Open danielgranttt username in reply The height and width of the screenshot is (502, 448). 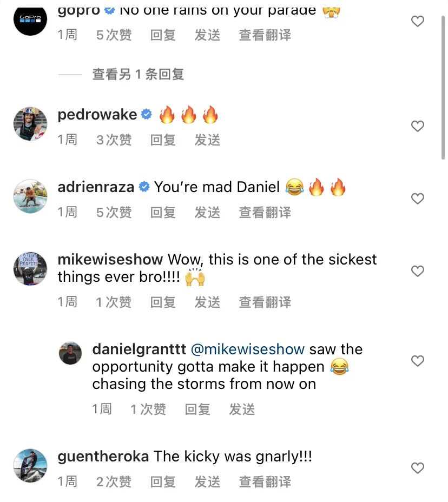coord(139,349)
